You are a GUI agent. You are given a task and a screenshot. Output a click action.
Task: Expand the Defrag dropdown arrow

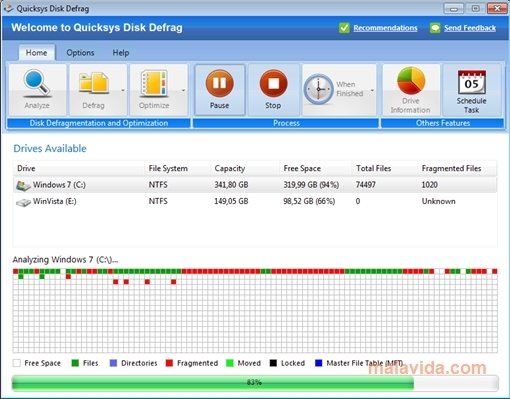123,90
